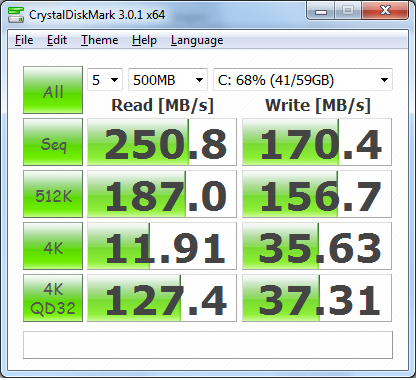Select the Seq read result 250.8
The height and width of the screenshot is (380, 419).
[162, 142]
